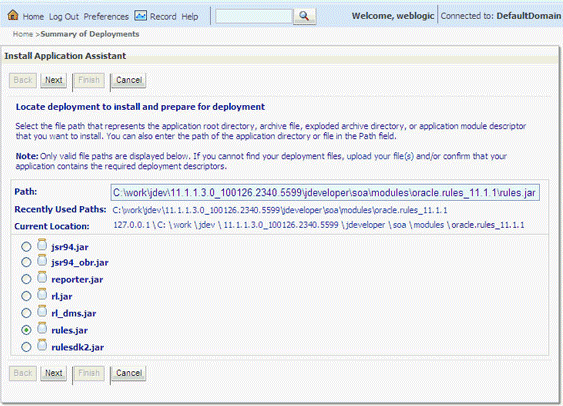Click the bottom Finish button
Viewport: 563px width, 406px height.
pos(89,373)
